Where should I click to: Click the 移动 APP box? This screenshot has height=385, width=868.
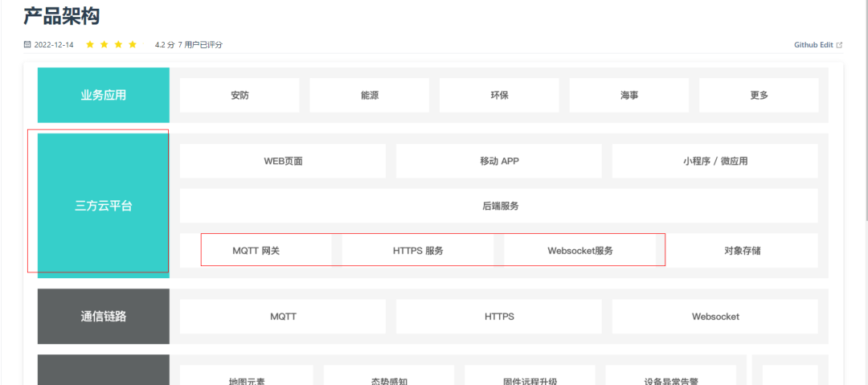[x=499, y=162]
